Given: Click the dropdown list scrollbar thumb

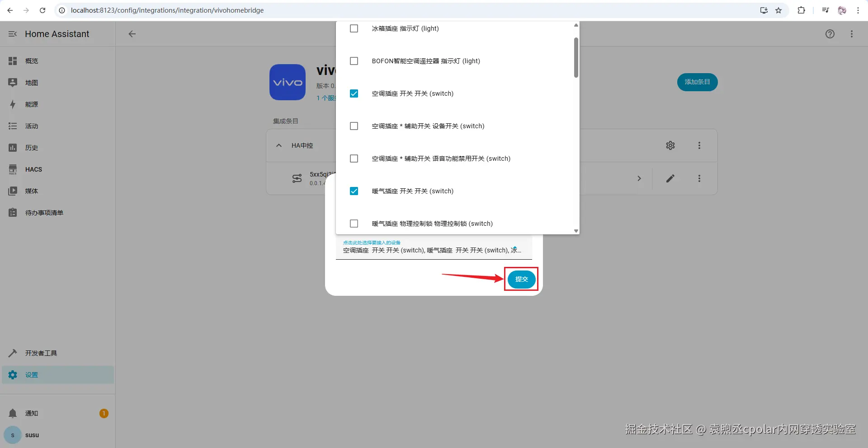Looking at the screenshot, I should point(576,57).
